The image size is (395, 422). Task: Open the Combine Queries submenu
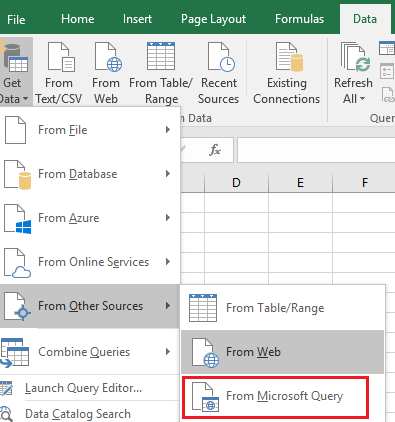click(x=90, y=352)
